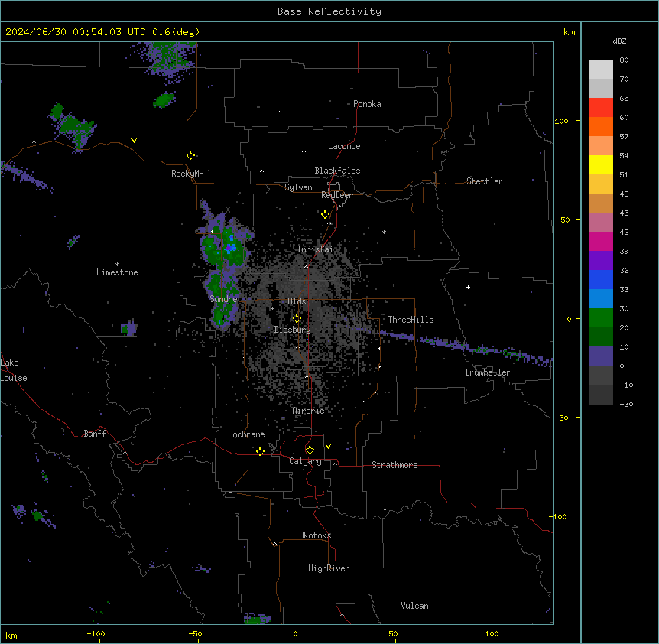The image size is (659, 644).
Task: Click the yellow diamond marker above Calgary label
Action: click(310, 450)
